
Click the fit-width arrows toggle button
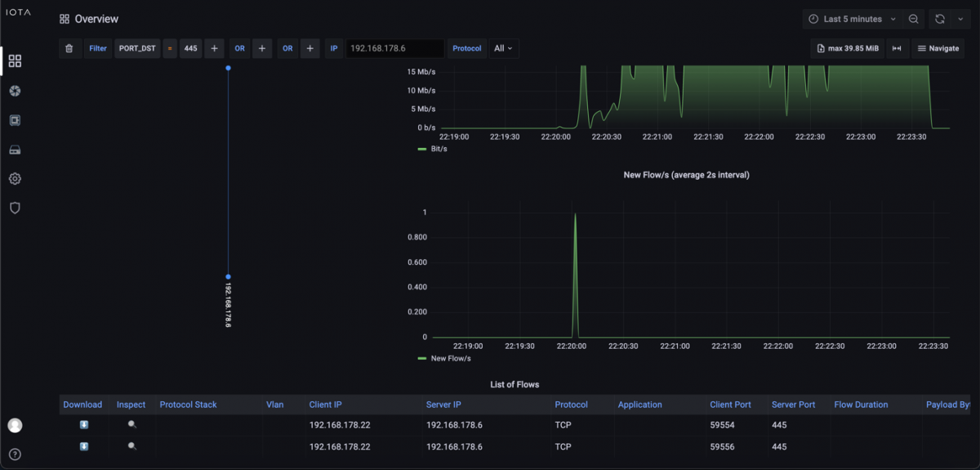click(x=897, y=49)
